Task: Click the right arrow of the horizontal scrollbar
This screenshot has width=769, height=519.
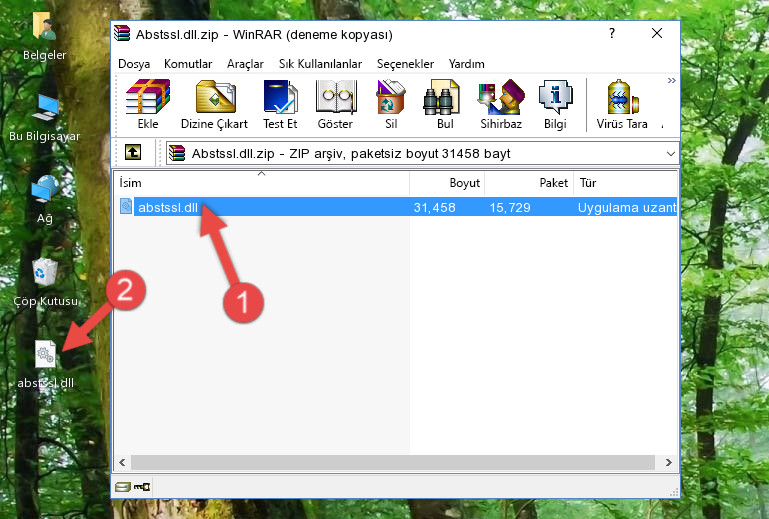Action: (668, 462)
